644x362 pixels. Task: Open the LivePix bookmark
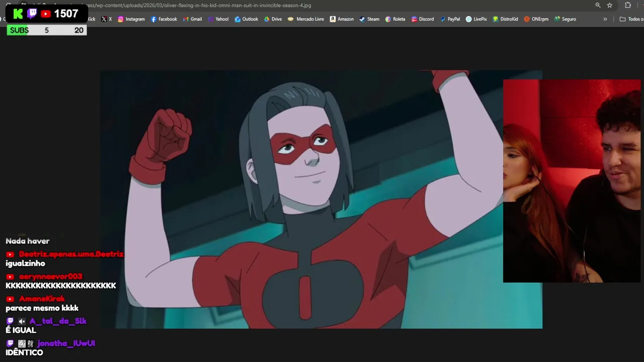click(x=476, y=19)
